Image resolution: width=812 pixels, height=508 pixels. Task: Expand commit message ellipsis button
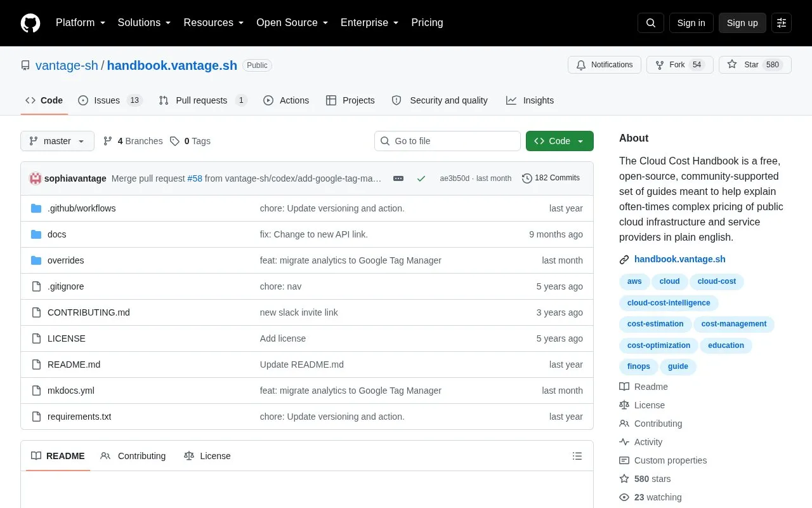[398, 178]
